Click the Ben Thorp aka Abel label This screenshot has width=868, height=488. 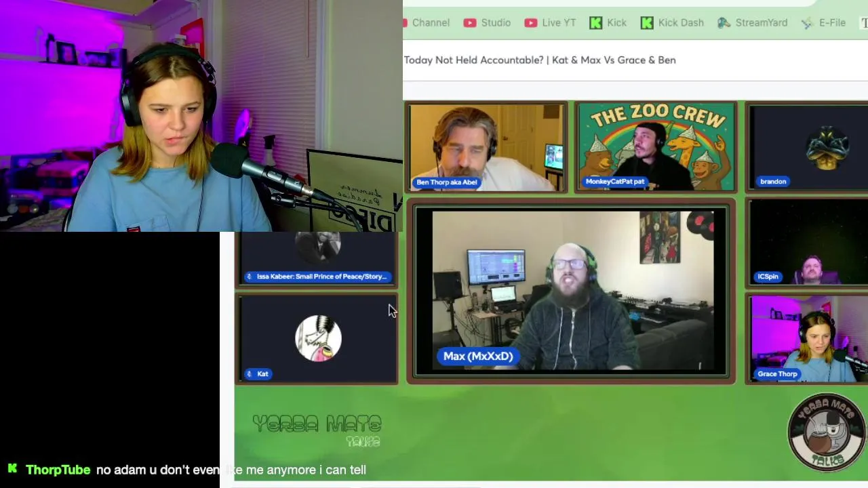[x=447, y=182]
